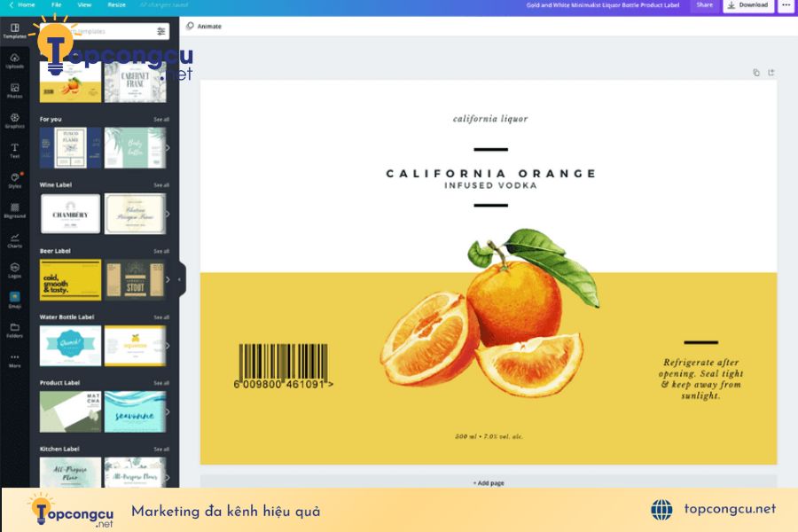798x532 pixels.
Task: Click the document title in header
Action: [603, 5]
